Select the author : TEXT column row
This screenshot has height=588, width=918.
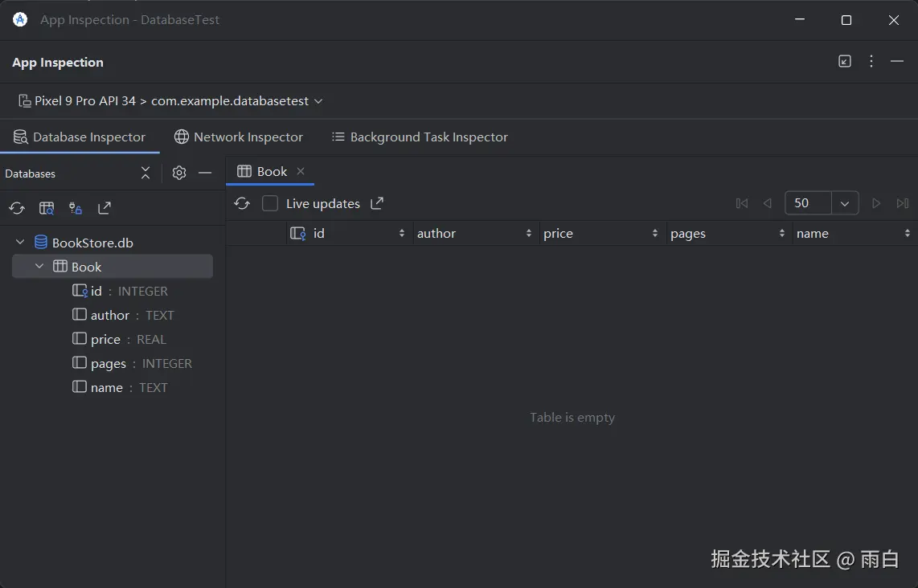click(123, 316)
